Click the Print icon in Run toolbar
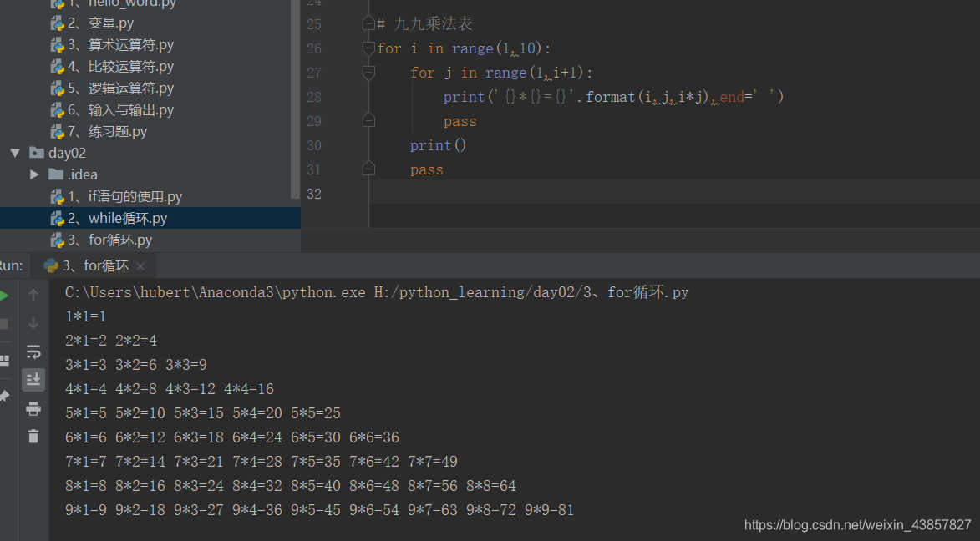This screenshot has height=541, width=980. click(x=33, y=408)
